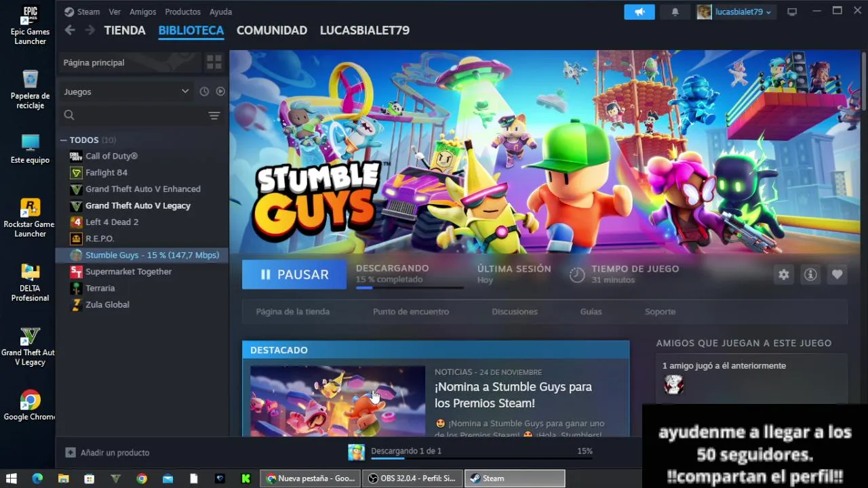Click user avatar next to lucasbialet79

pos(705,12)
